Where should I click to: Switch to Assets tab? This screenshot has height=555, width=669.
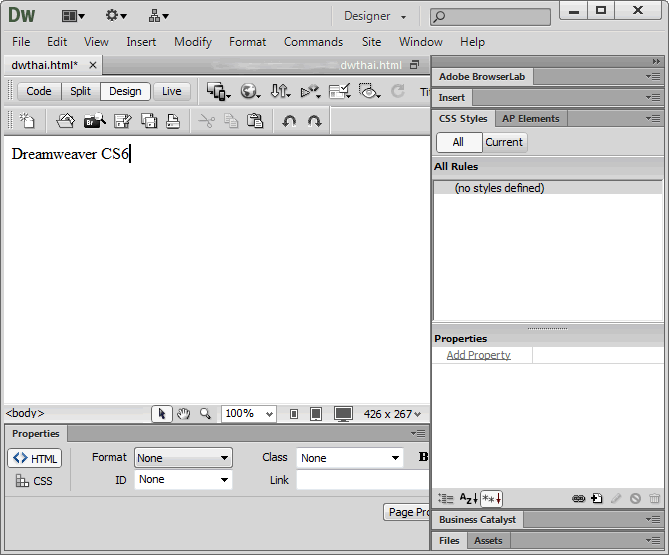point(488,540)
